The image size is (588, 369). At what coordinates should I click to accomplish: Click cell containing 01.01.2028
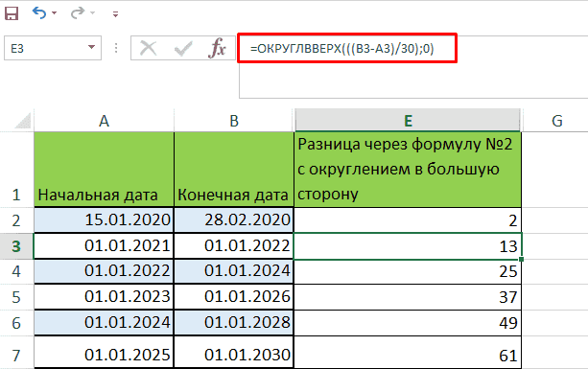point(234,323)
